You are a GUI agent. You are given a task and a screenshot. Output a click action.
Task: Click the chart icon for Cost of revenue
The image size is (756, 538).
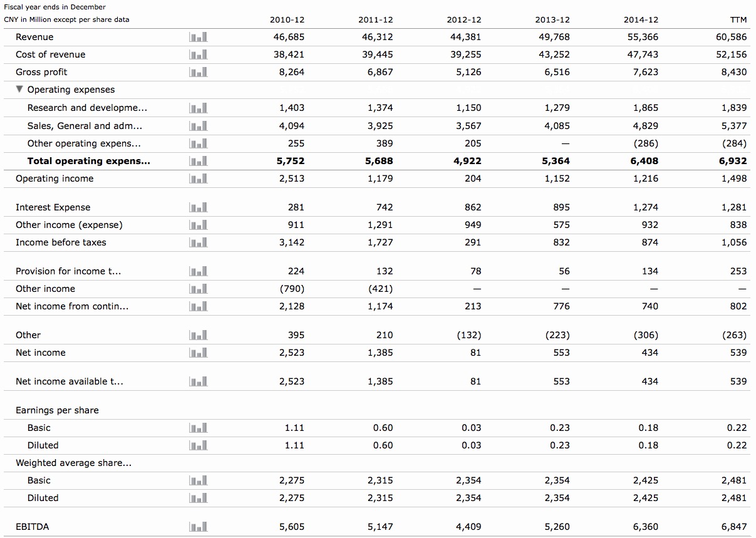point(198,54)
